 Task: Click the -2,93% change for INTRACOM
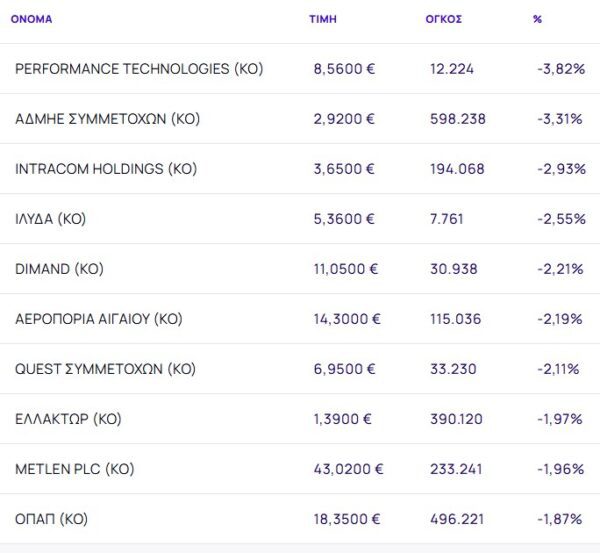click(561, 169)
